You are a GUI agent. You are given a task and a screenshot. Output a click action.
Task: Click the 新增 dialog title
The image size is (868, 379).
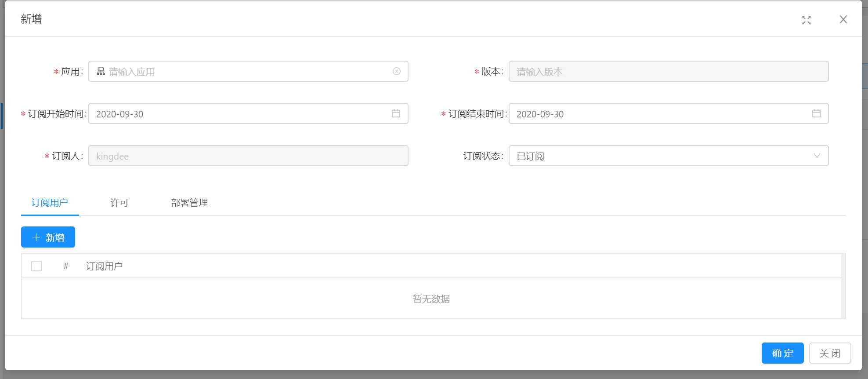[x=31, y=19]
